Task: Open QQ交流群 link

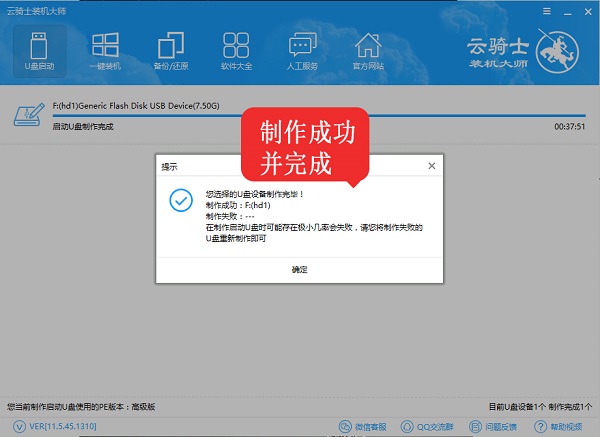Action: point(427,426)
